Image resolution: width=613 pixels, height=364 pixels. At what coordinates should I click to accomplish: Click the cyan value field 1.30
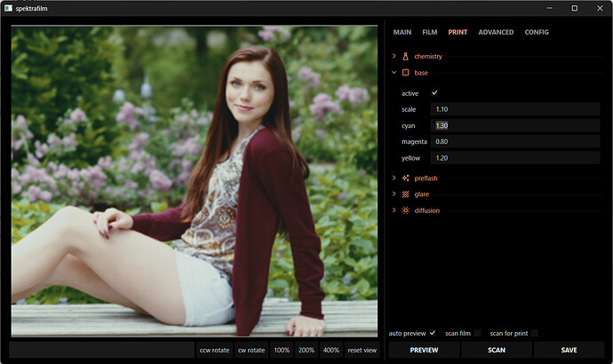515,125
